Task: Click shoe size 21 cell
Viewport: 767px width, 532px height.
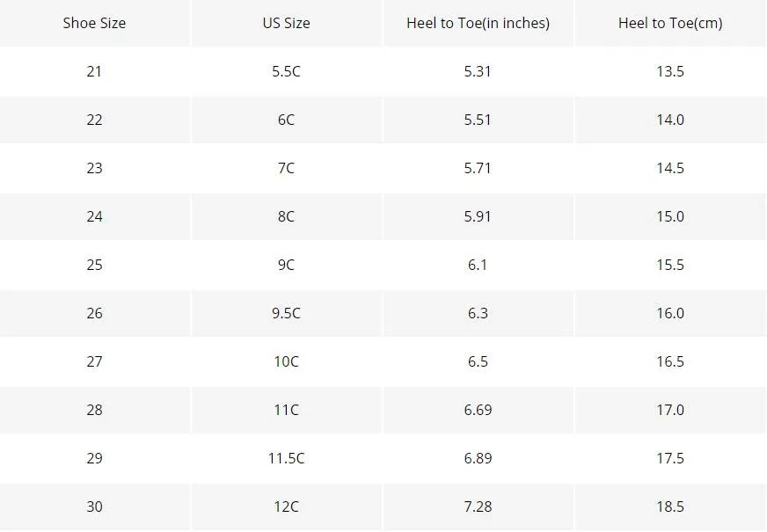Action: 94,71
